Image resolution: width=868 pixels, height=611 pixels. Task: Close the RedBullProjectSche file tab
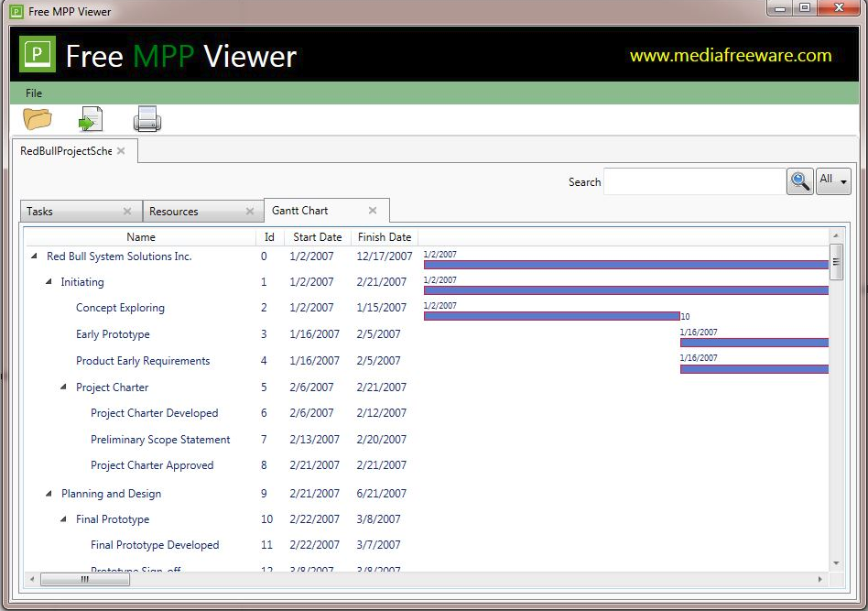click(x=121, y=150)
